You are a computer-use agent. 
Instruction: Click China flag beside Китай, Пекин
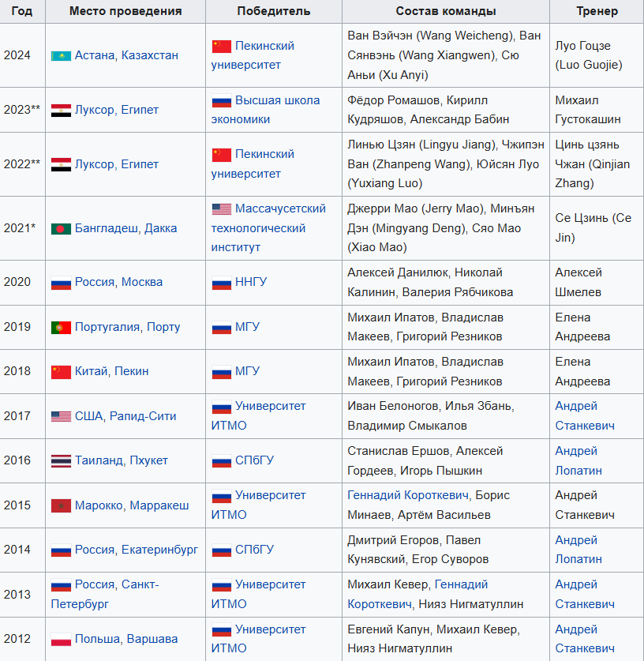[61, 372]
